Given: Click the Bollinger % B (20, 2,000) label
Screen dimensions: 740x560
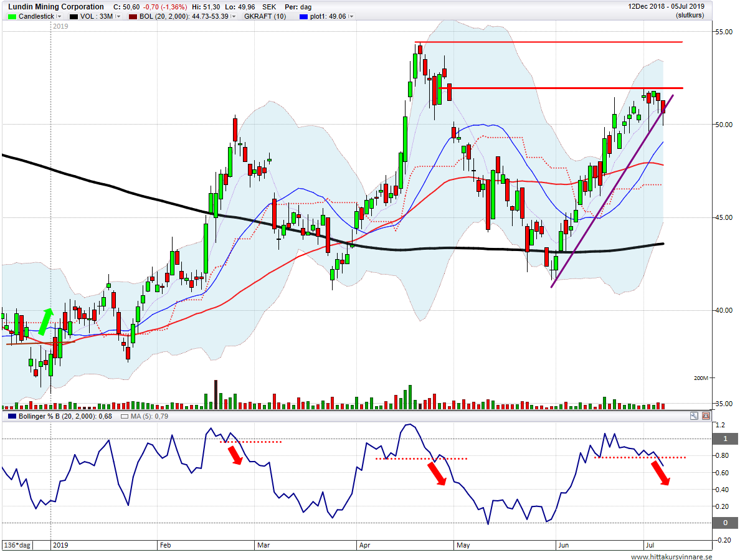Looking at the screenshot, I should (x=65, y=416).
